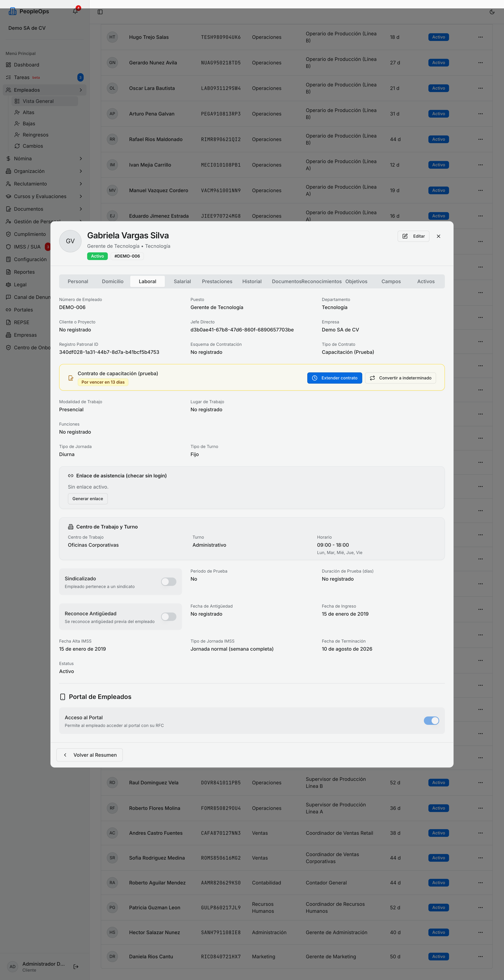
Task: Click Generar enlace button
Action: coord(87,499)
